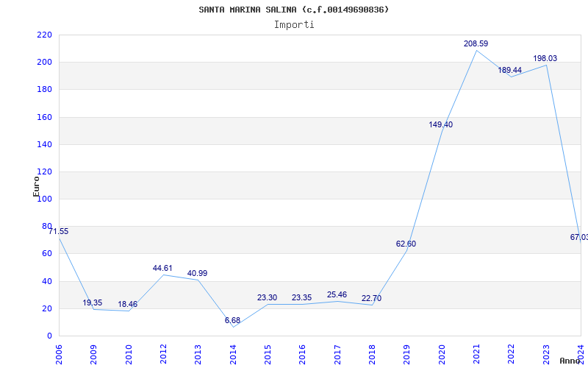Select the 120 y-axis tick label
The height and width of the screenshot is (368, 588).
[x=44, y=171]
